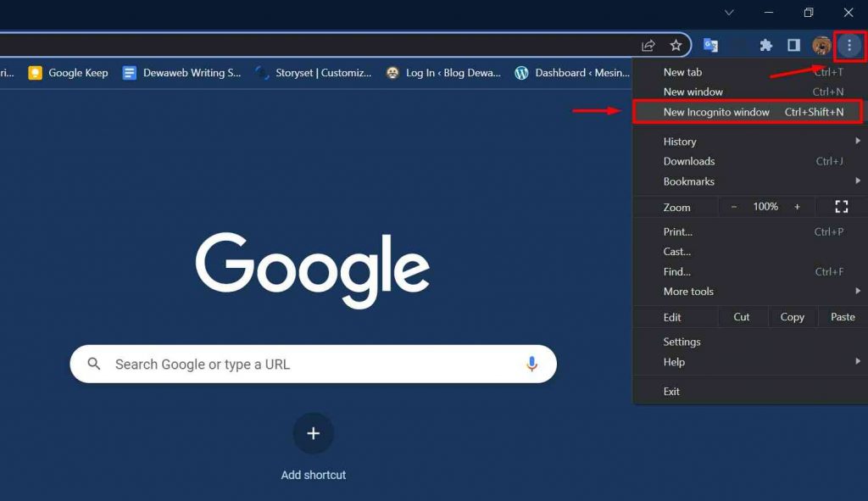Open the Log In ‹ Blog Dewa... bookmark
868x501 pixels.
(x=443, y=73)
